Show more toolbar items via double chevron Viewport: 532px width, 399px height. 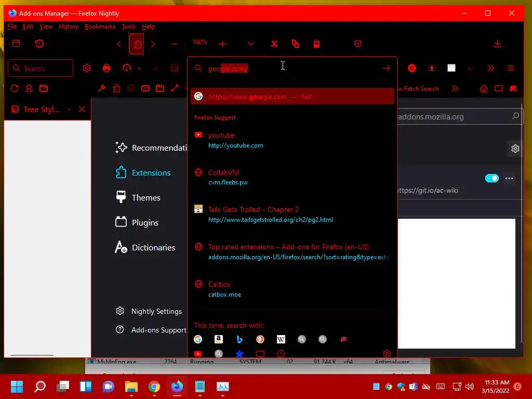pyautogui.click(x=490, y=68)
